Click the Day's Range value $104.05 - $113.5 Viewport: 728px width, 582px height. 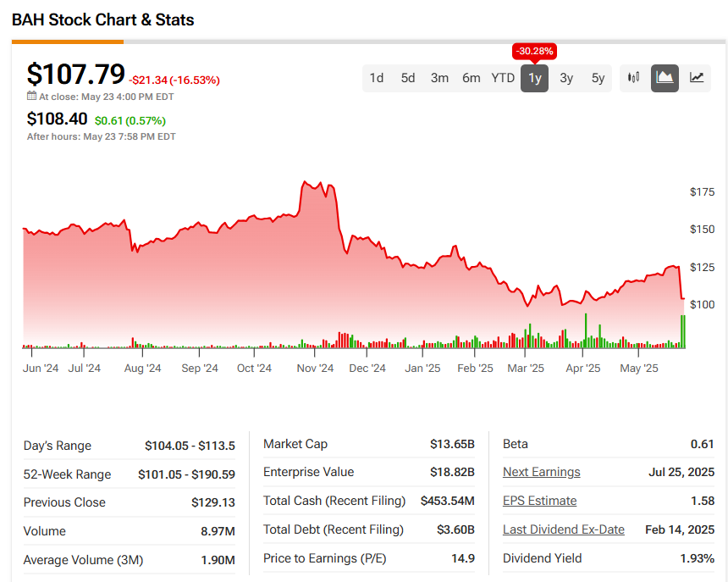[190, 446]
